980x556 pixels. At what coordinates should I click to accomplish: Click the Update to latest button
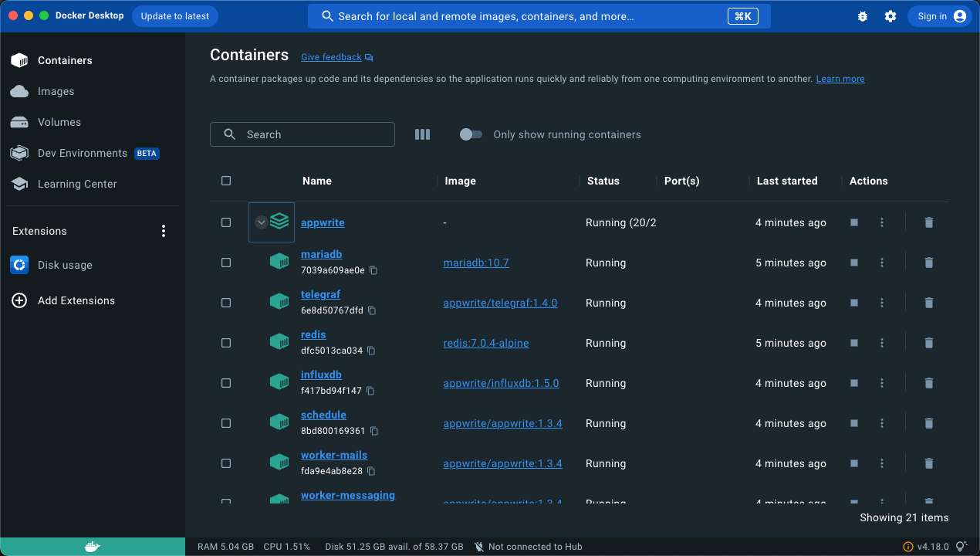[x=175, y=16]
